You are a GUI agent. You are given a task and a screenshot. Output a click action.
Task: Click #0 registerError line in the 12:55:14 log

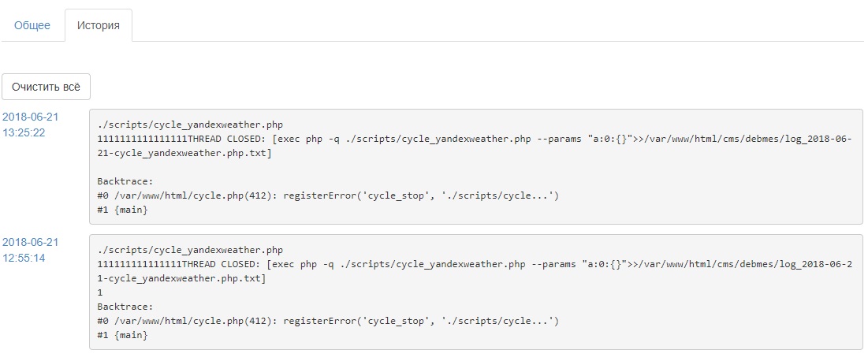[328, 321]
